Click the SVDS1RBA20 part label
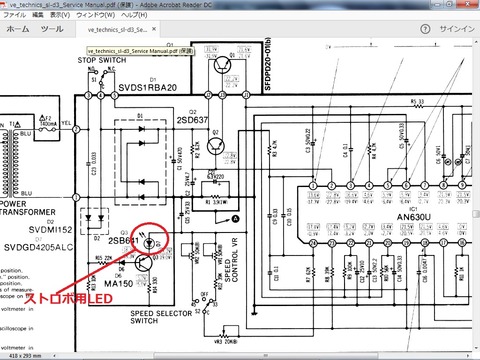The image size is (480, 360). [x=148, y=88]
